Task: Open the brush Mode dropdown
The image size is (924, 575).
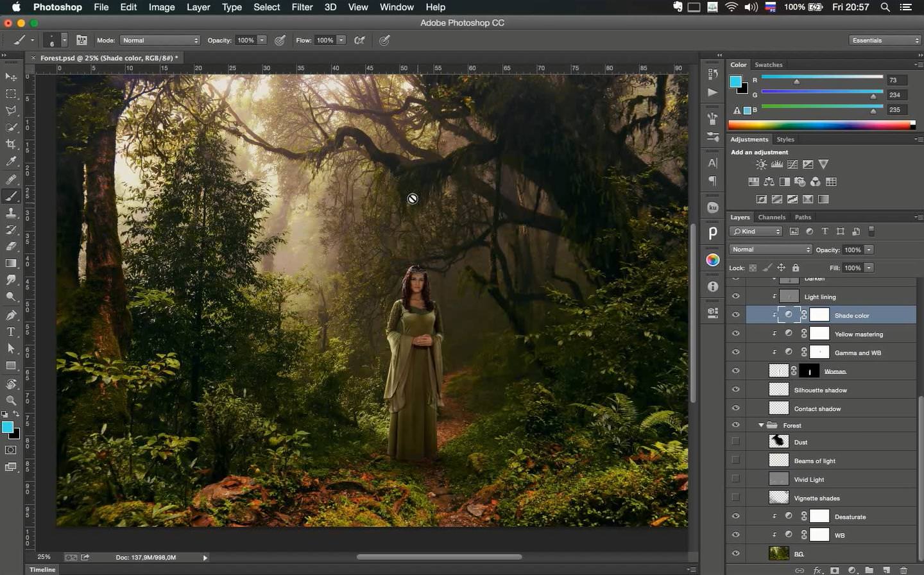Action: click(160, 40)
